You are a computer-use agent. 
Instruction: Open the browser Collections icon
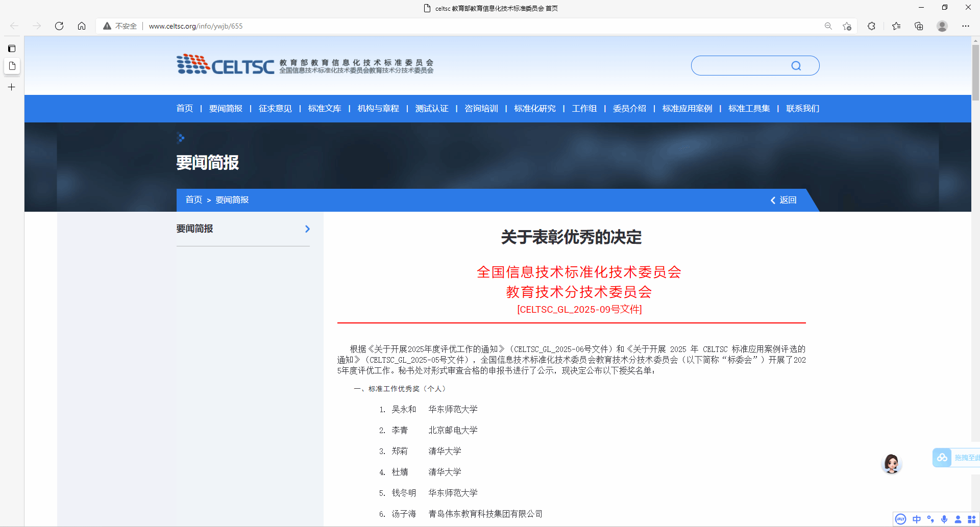[919, 26]
